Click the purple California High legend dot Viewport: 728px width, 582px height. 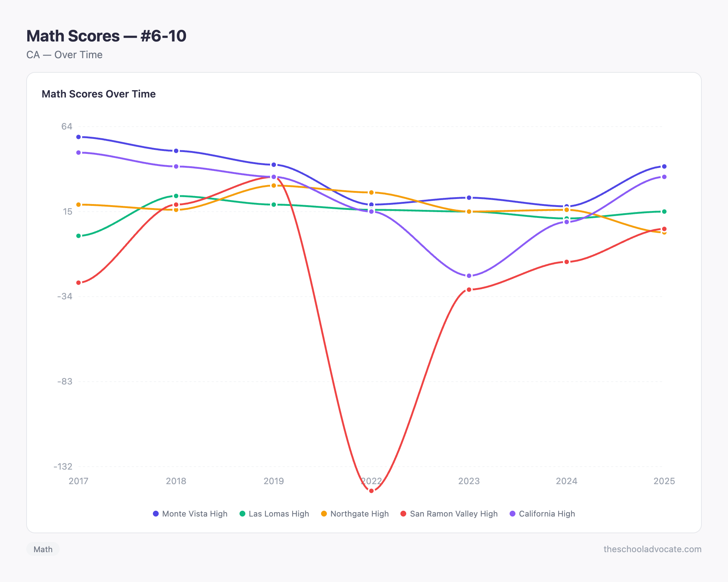coord(513,514)
